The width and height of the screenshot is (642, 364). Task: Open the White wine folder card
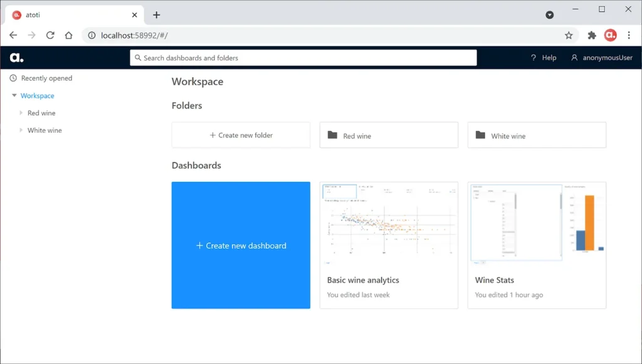[537, 135]
